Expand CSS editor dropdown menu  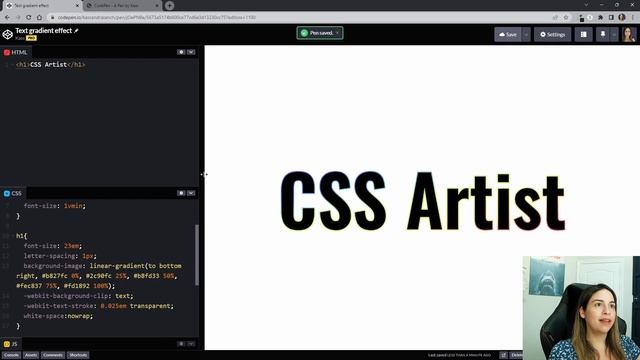coord(191,193)
